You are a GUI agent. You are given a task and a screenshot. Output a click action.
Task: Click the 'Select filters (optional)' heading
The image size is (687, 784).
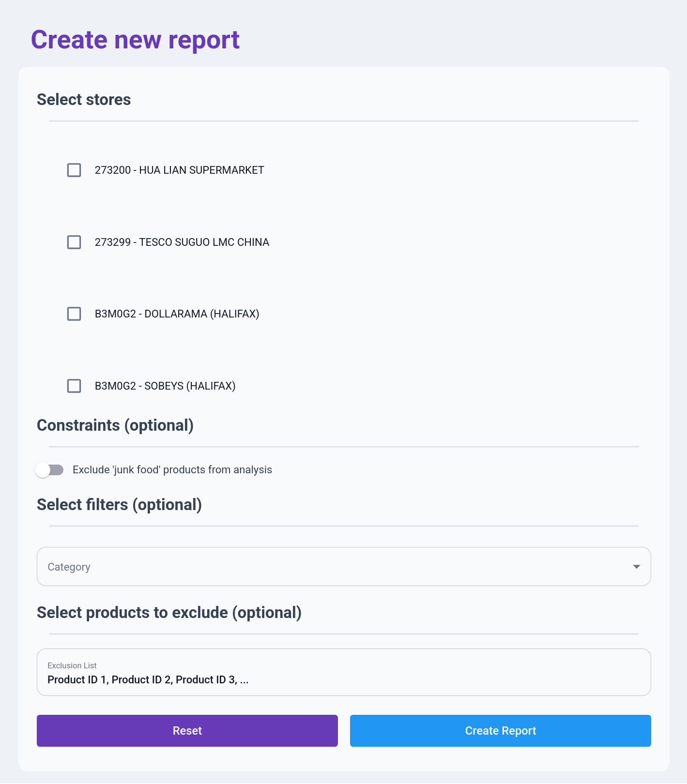(119, 505)
